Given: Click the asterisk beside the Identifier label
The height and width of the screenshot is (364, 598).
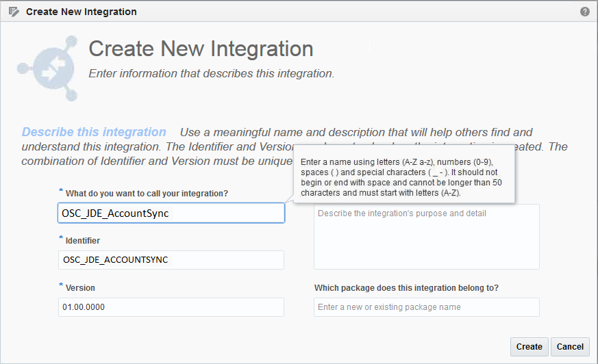Looking at the screenshot, I should tap(61, 239).
